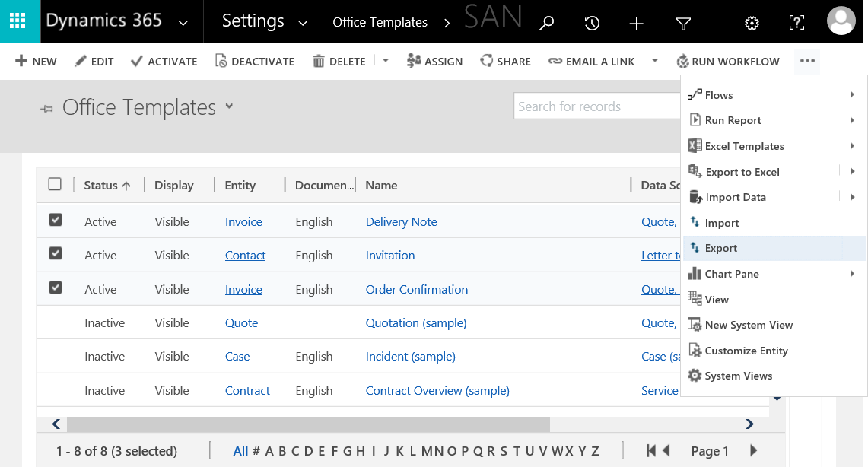
Task: Click the more commands ellipsis button
Action: point(807,61)
